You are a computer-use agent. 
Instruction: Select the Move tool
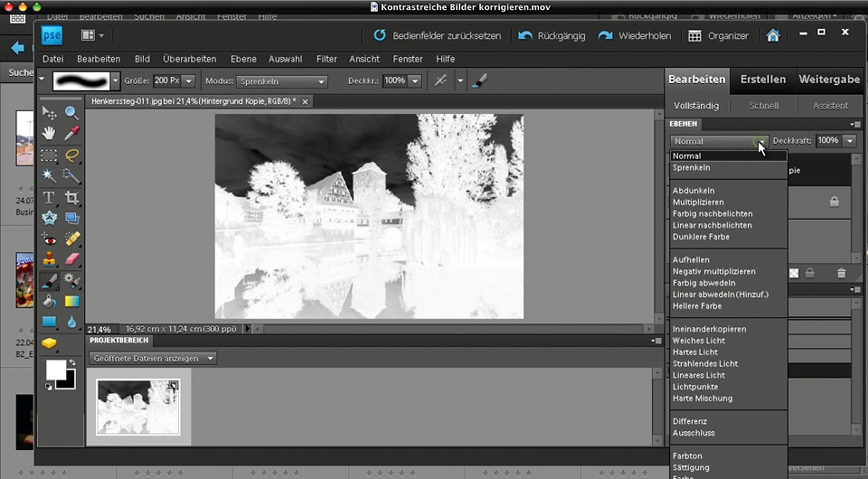pyautogui.click(x=50, y=113)
